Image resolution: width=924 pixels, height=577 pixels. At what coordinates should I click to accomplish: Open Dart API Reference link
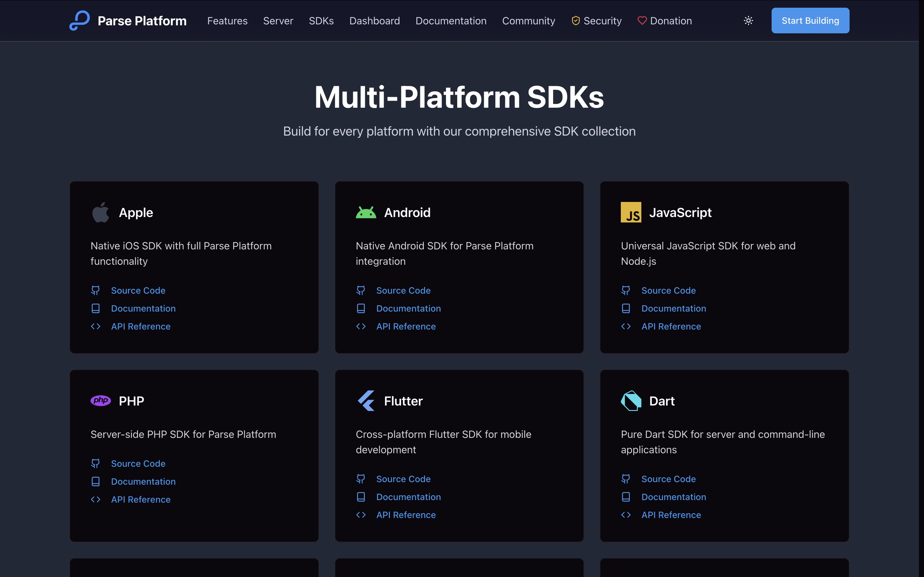click(671, 515)
